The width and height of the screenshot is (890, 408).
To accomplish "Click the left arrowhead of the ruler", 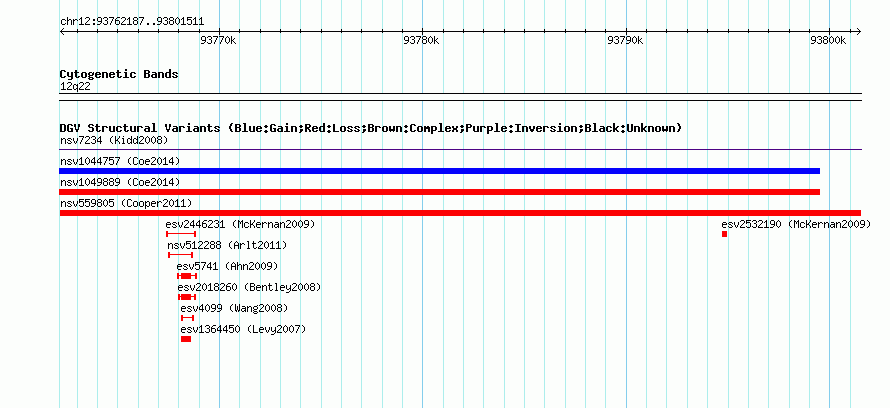I will 62,32.
